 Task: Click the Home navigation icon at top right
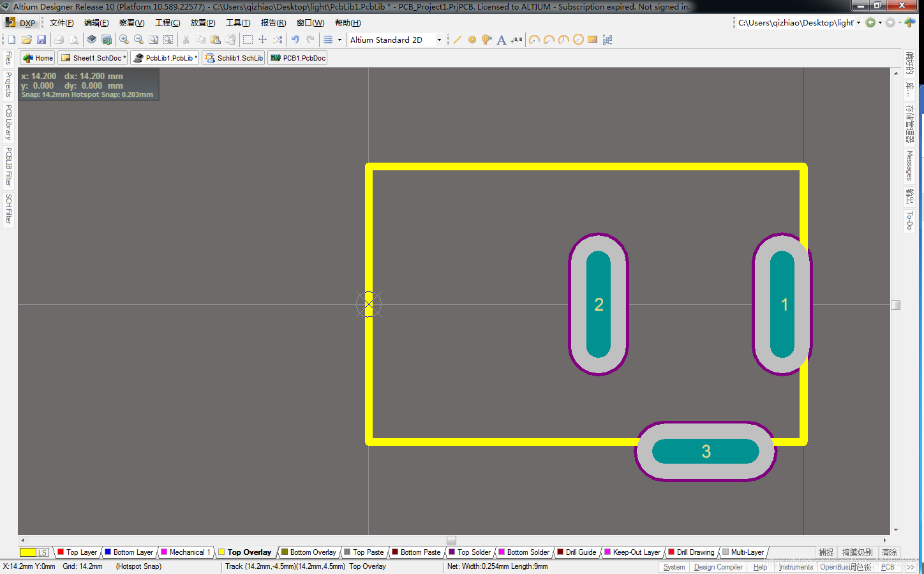910,22
